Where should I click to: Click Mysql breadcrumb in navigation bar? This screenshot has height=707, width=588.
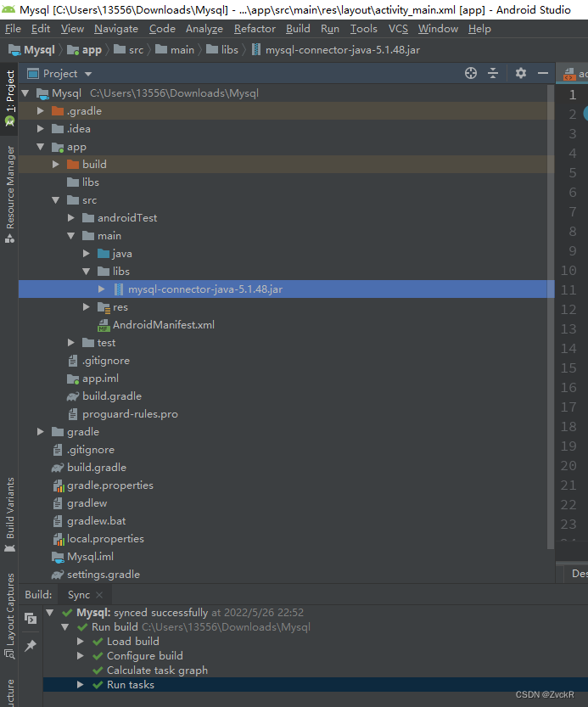[31, 50]
